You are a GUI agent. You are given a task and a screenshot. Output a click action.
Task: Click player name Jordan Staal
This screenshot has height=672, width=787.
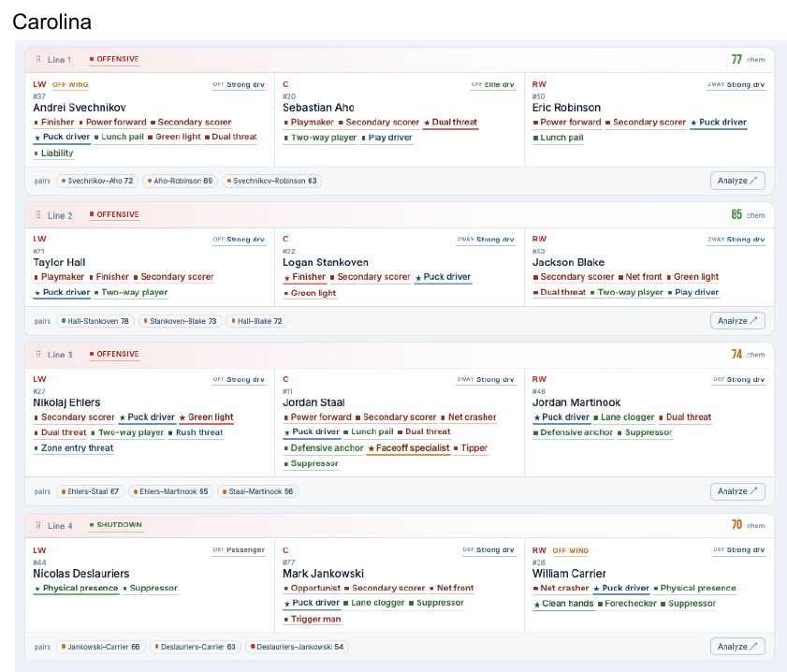(313, 402)
